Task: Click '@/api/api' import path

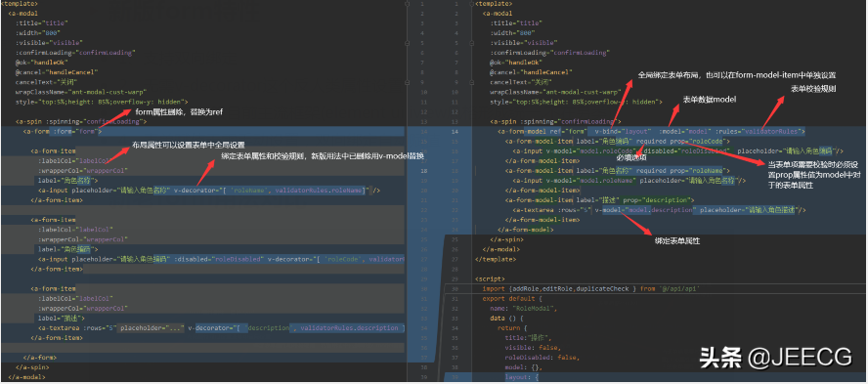Action: (x=678, y=289)
